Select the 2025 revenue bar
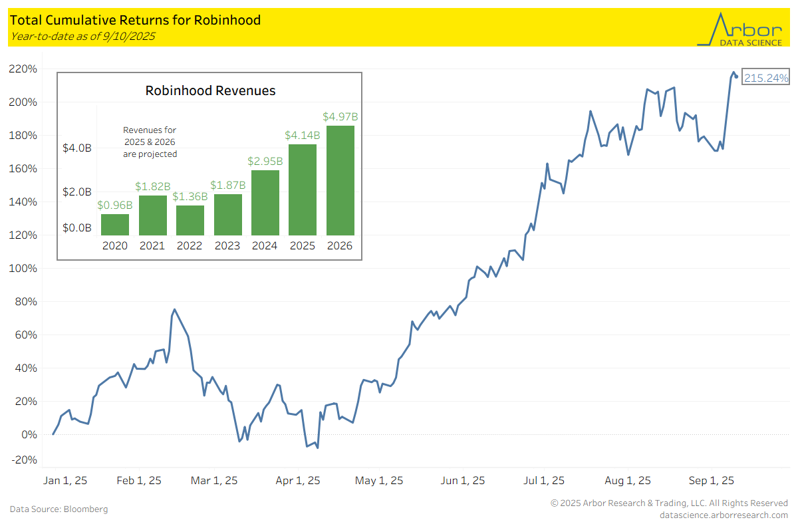The width and height of the screenshot is (798, 532). coord(303,190)
